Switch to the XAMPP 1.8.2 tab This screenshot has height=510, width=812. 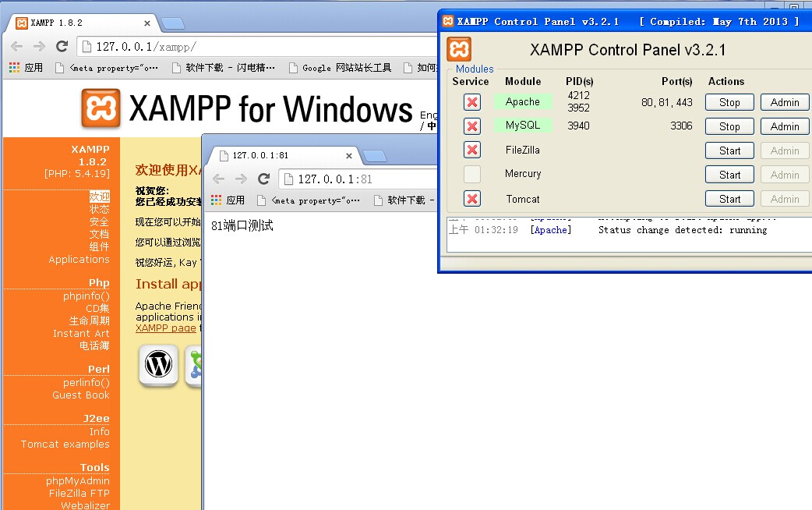[78, 23]
